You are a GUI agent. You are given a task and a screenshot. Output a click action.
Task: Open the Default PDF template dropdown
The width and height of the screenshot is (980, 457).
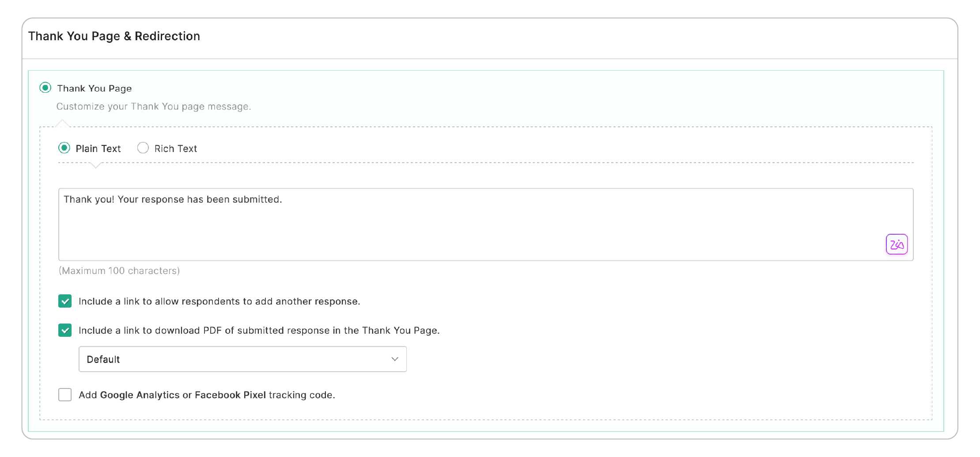pos(242,359)
